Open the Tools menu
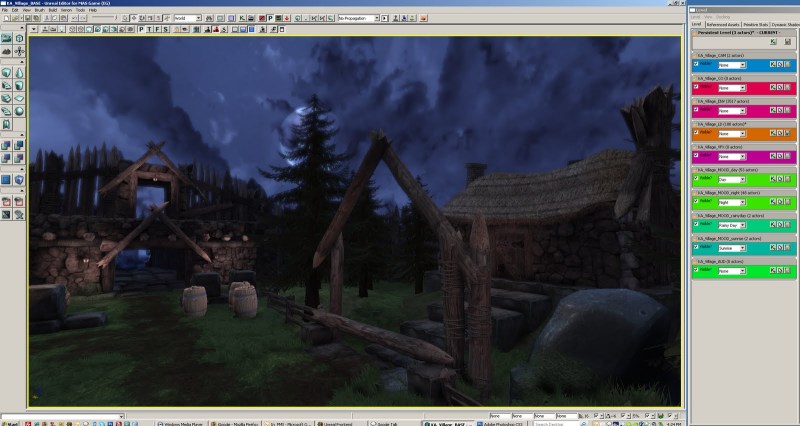 coord(80,10)
